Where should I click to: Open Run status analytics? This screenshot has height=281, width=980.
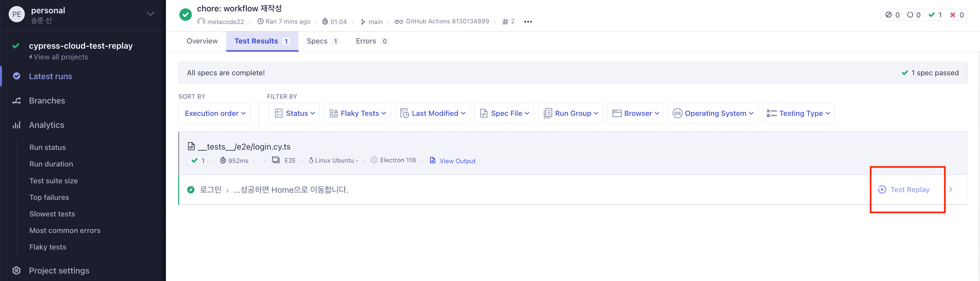(x=48, y=147)
